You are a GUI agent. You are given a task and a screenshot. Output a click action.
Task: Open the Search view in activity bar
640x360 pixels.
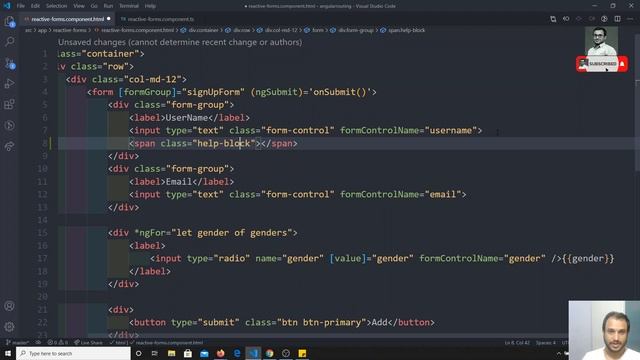pos(9,42)
